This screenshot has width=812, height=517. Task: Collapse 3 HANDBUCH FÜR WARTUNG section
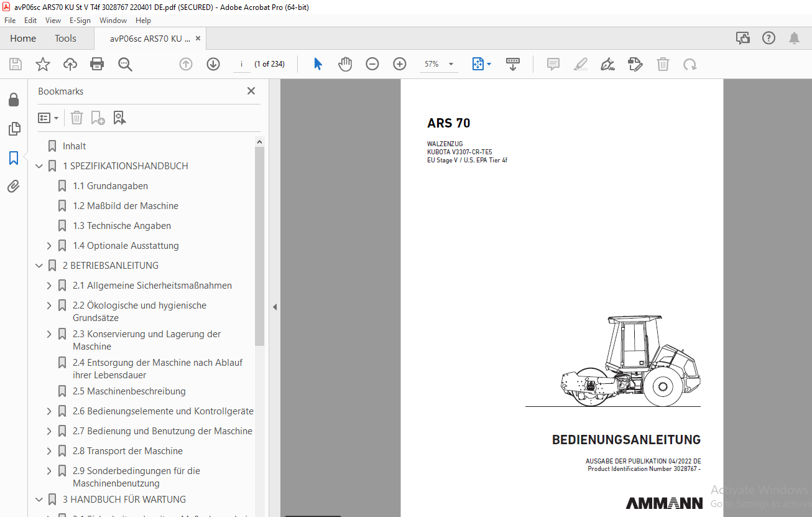(x=39, y=500)
